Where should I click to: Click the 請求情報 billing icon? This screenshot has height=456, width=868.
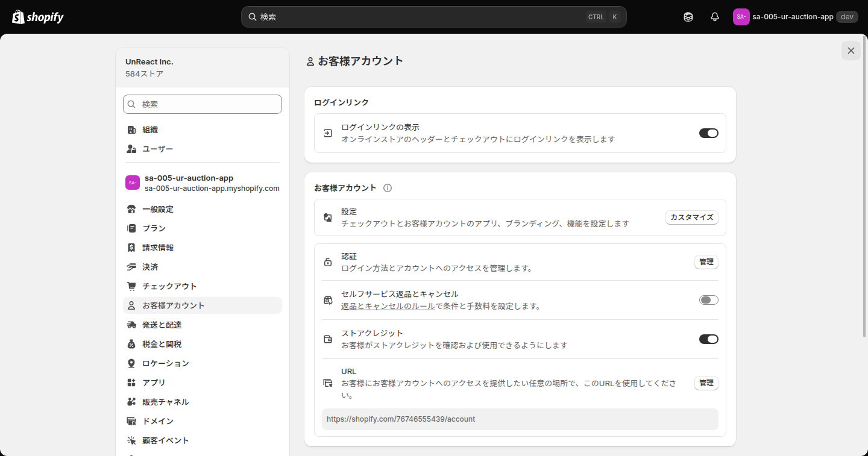(x=131, y=248)
